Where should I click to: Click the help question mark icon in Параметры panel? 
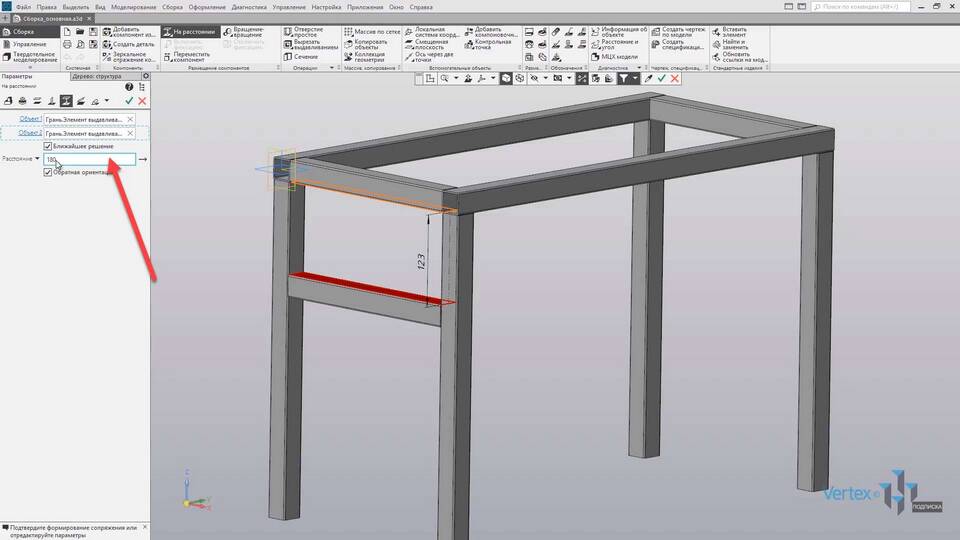129,88
